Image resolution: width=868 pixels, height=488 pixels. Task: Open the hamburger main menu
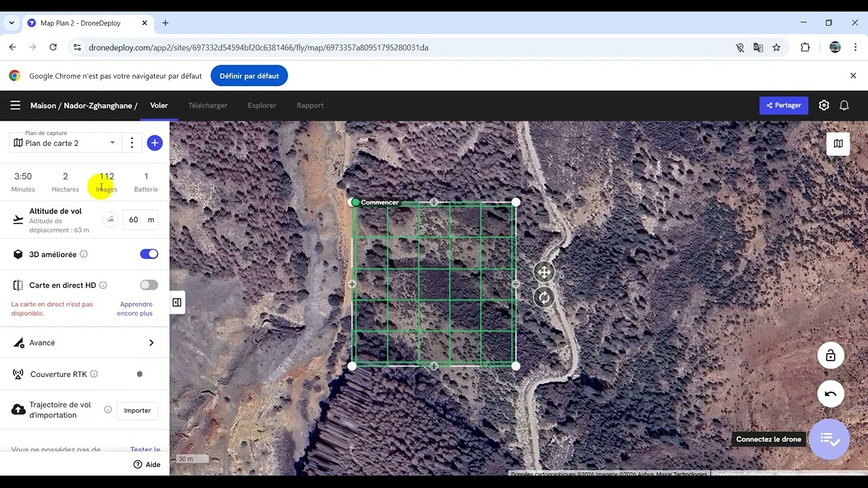click(15, 105)
